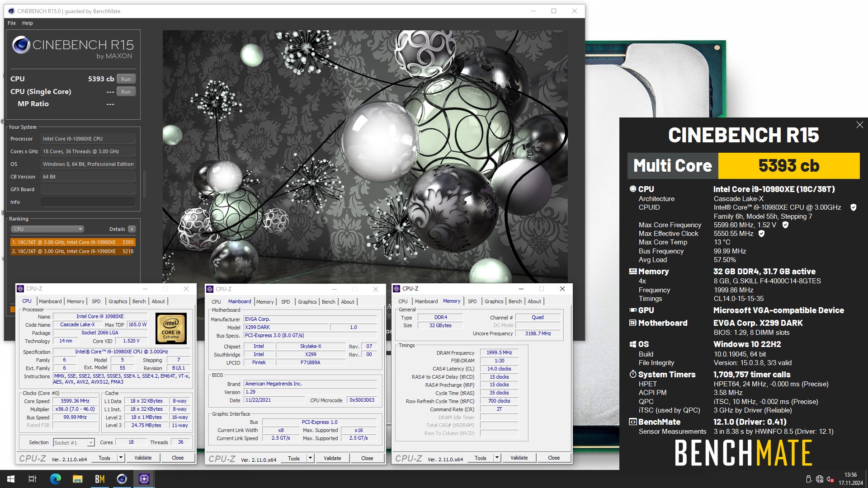This screenshot has height=488, width=868.
Task: Click the rendered Cinebench scene image
Action: coord(365,157)
